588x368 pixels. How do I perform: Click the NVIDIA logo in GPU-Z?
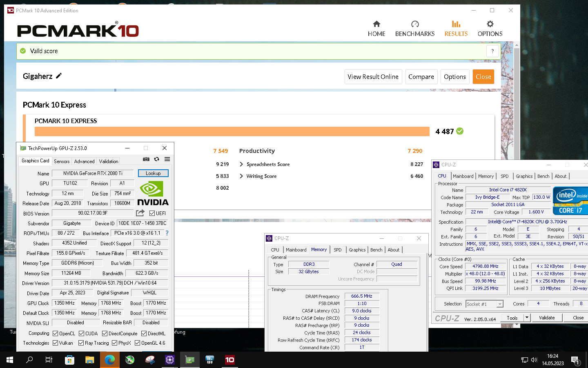click(153, 193)
